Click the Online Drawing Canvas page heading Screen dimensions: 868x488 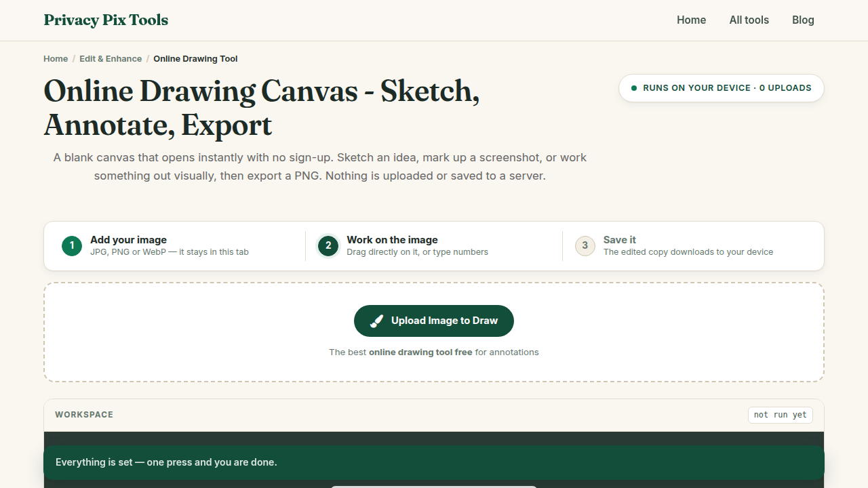tap(262, 108)
